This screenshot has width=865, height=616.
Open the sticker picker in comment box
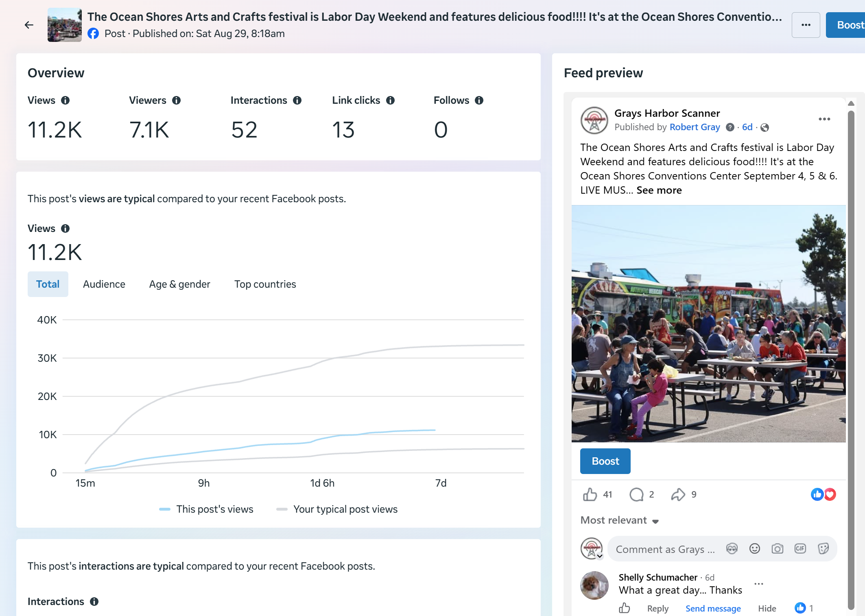[823, 549]
